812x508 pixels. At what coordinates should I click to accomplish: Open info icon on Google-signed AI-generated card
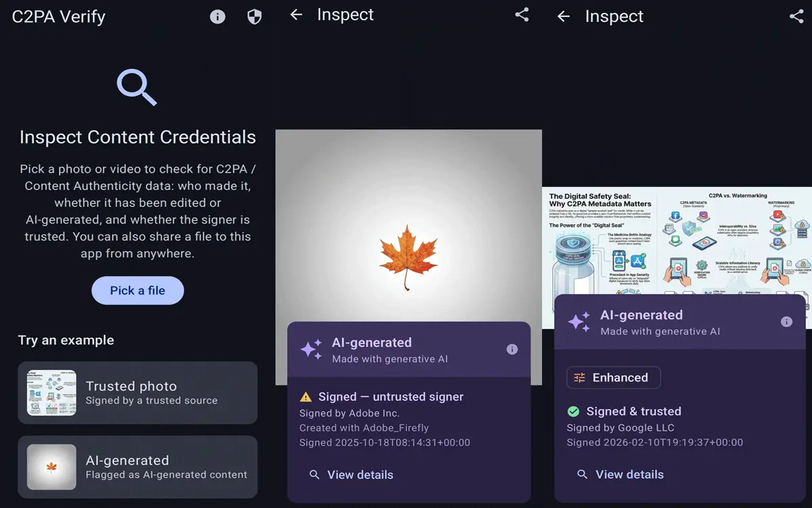(786, 322)
